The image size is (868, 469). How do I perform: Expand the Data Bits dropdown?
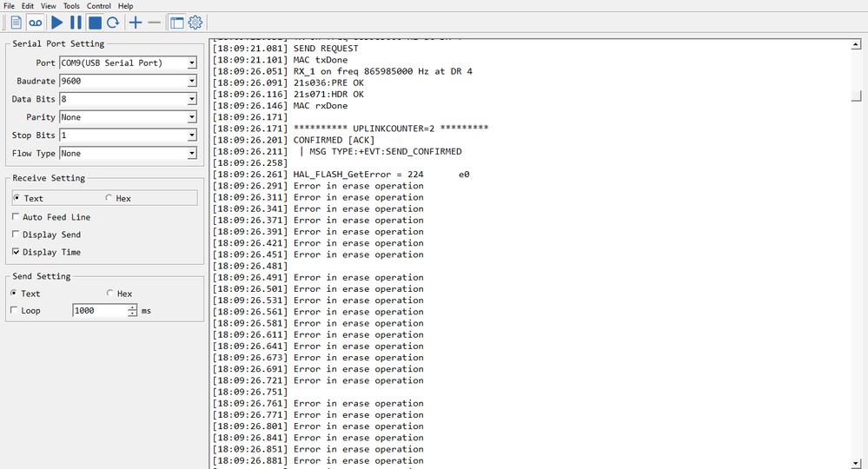(191, 99)
